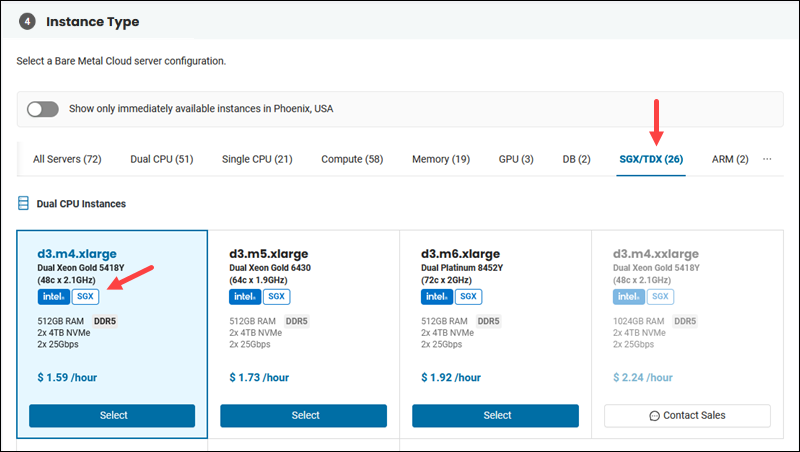Click SGX badge on d3.m4.xxlarge card

click(660, 296)
